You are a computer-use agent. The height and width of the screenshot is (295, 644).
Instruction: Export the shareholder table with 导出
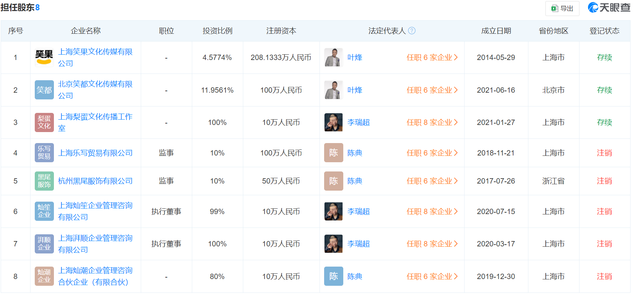562,9
